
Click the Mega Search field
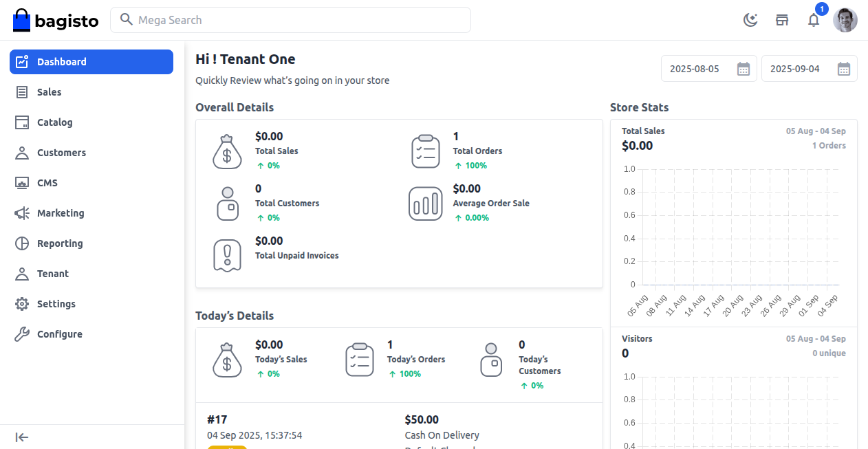[x=290, y=19]
